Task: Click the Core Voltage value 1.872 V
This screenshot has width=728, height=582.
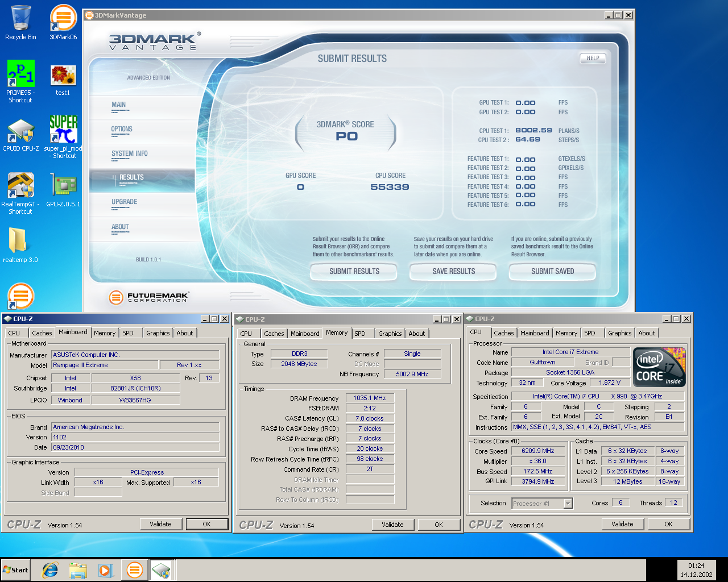Action: click(x=610, y=383)
